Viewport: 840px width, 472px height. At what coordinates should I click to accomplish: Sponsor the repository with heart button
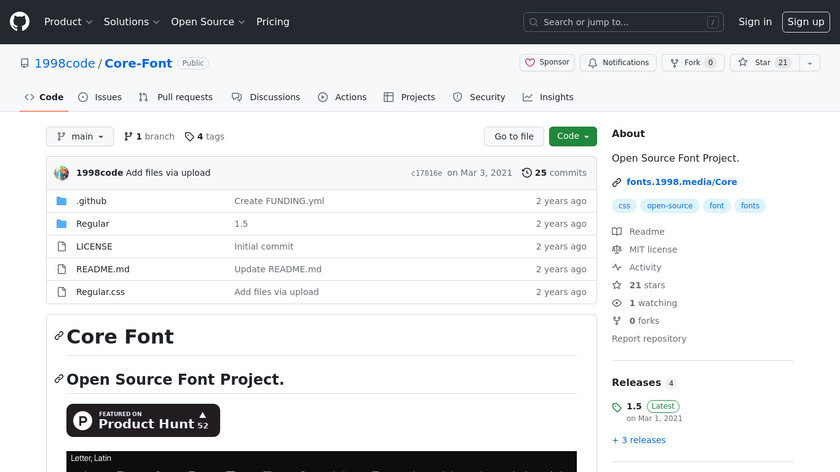[x=547, y=63]
